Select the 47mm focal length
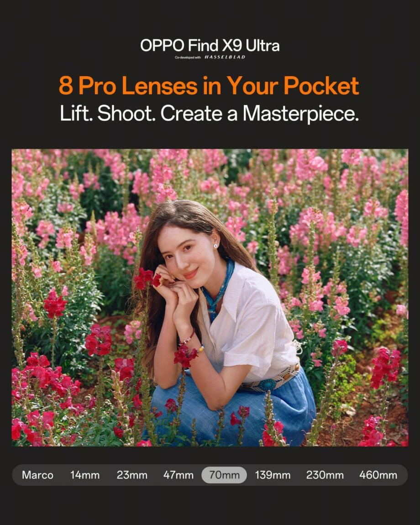 178,475
